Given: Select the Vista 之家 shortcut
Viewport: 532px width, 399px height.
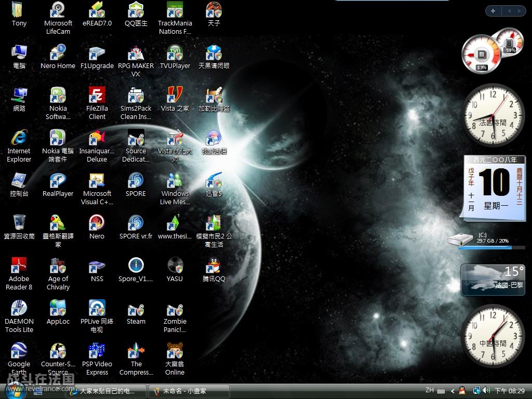Looking at the screenshot, I should (x=175, y=95).
